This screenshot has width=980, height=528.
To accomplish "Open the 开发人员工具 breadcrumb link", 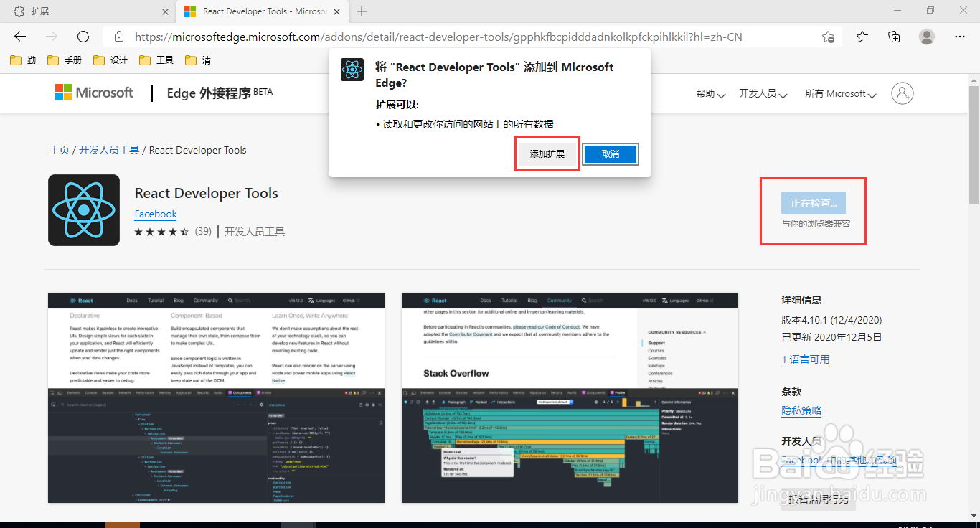I will [x=109, y=150].
